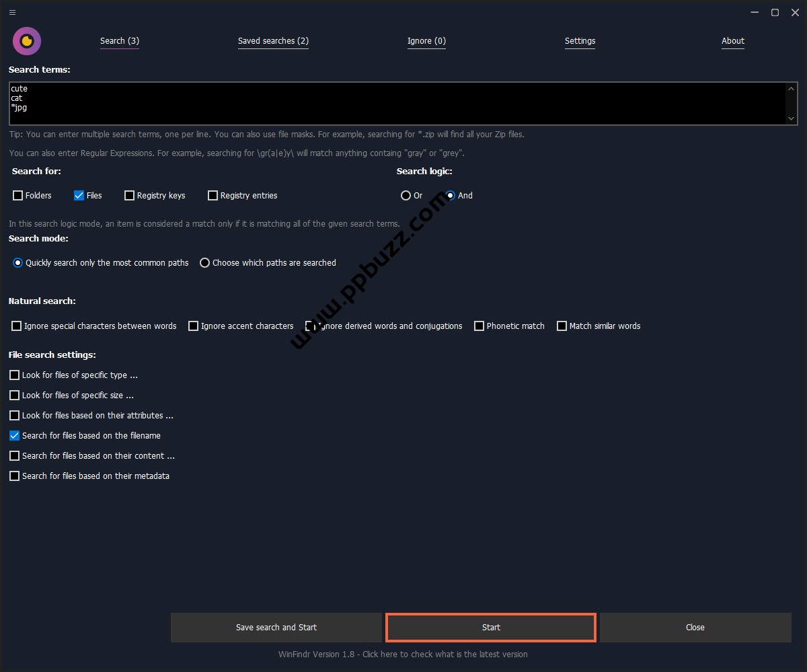Click the WinFindr logo icon
The height and width of the screenshot is (672, 807).
tap(27, 41)
